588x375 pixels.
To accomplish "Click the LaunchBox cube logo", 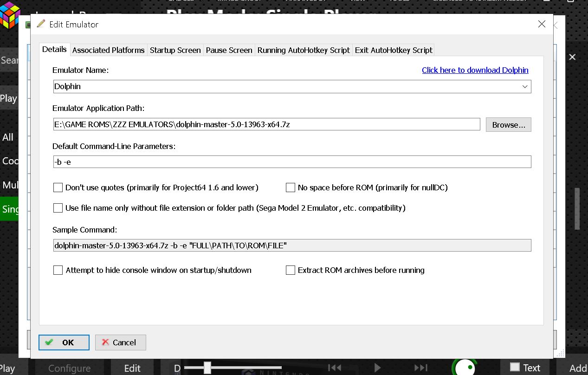I will [10, 15].
